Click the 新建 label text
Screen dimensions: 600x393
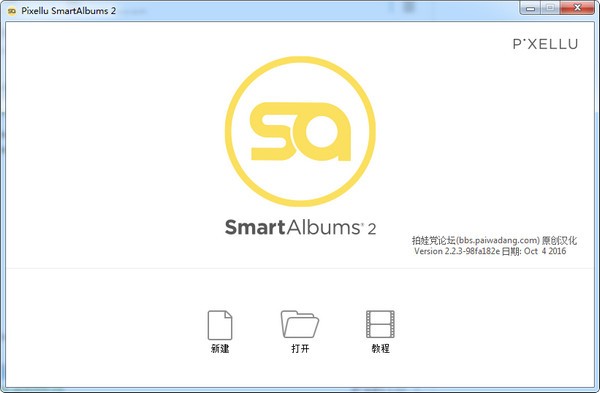pyautogui.click(x=220, y=349)
